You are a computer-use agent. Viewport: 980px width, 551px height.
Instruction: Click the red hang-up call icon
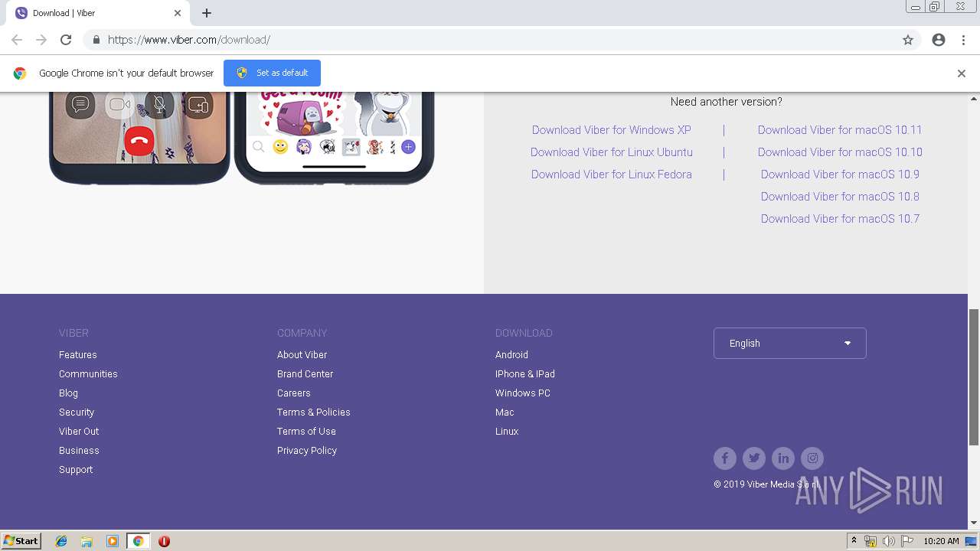click(x=139, y=142)
